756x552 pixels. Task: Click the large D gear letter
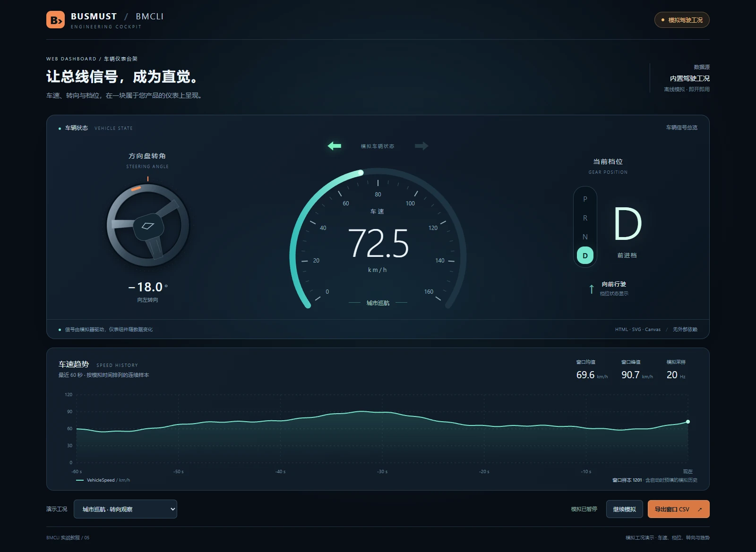coord(627,224)
